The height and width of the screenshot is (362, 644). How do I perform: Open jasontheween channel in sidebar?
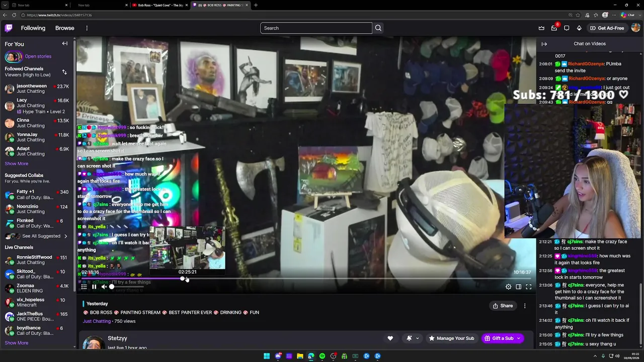pos(37,89)
